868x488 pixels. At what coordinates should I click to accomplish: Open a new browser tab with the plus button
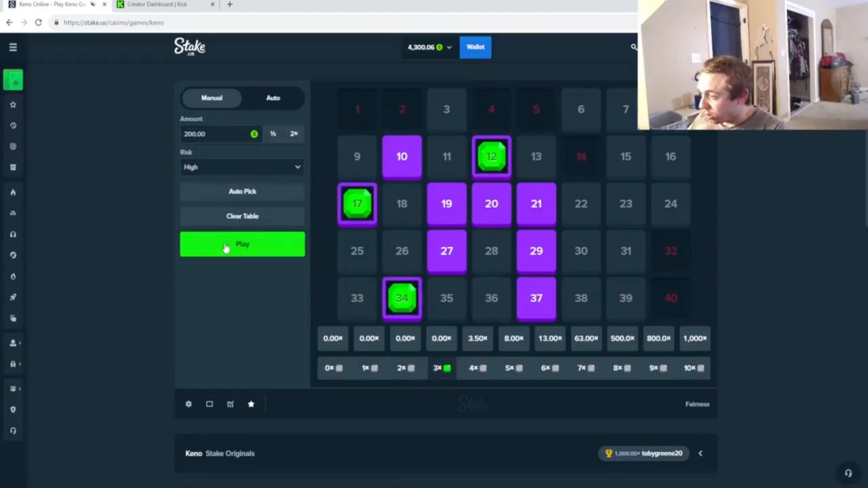point(230,4)
